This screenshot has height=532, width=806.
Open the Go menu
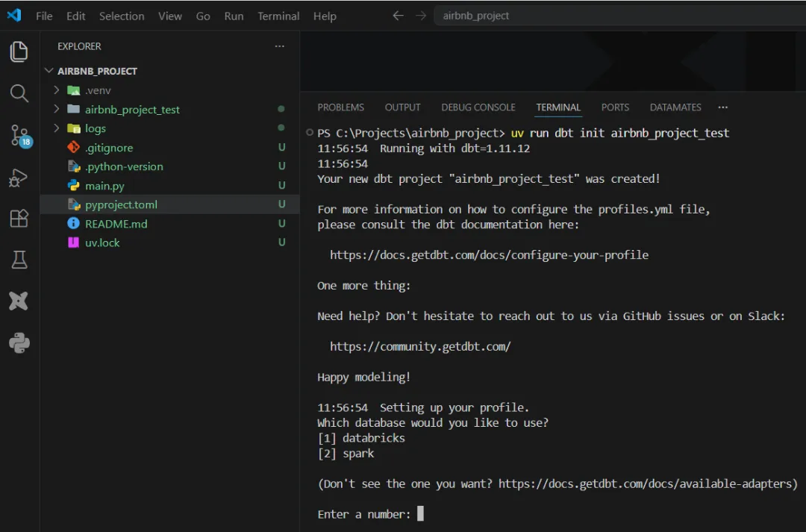pyautogui.click(x=203, y=16)
